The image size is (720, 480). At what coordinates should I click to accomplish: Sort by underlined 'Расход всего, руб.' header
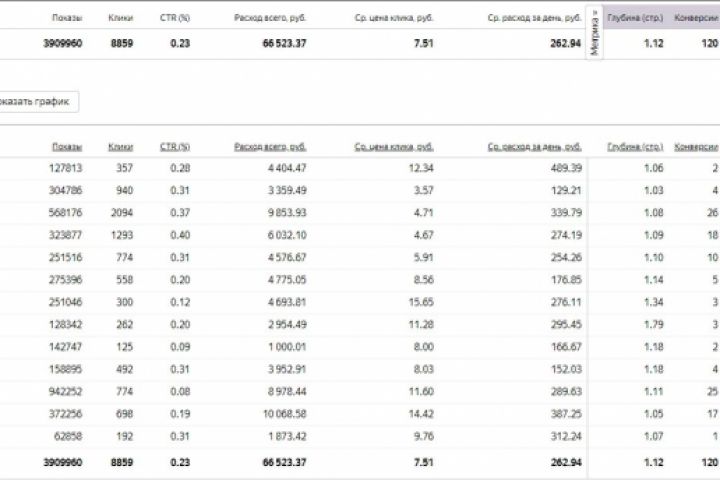(270, 147)
